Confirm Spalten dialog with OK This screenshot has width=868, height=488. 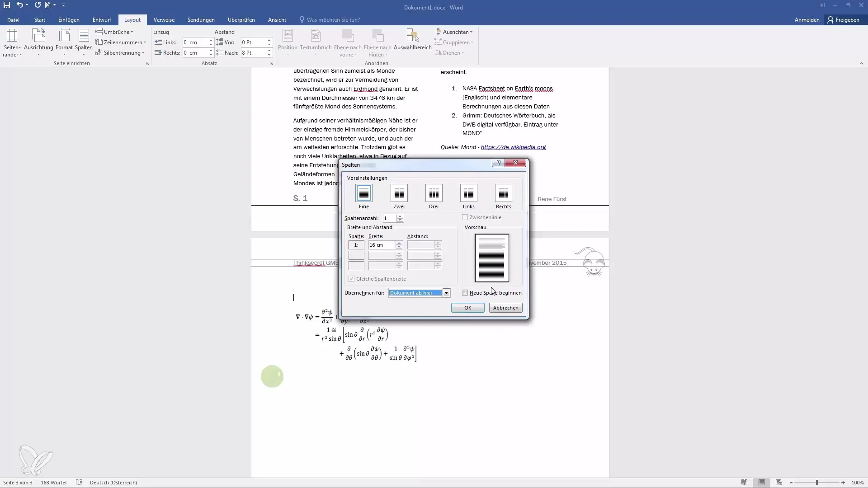(x=467, y=308)
